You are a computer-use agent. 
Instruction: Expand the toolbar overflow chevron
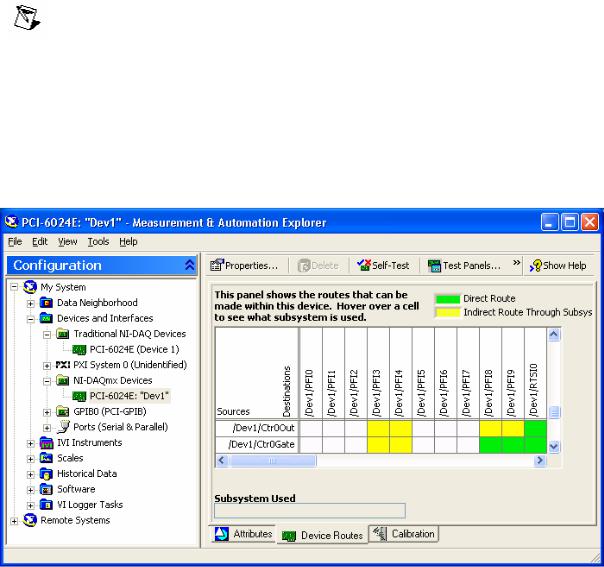click(517, 263)
